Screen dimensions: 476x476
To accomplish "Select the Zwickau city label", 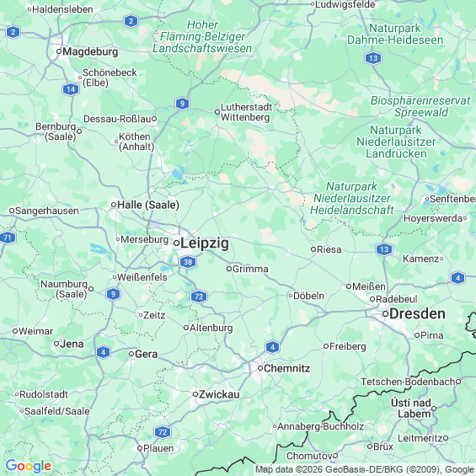I will coord(219,394).
